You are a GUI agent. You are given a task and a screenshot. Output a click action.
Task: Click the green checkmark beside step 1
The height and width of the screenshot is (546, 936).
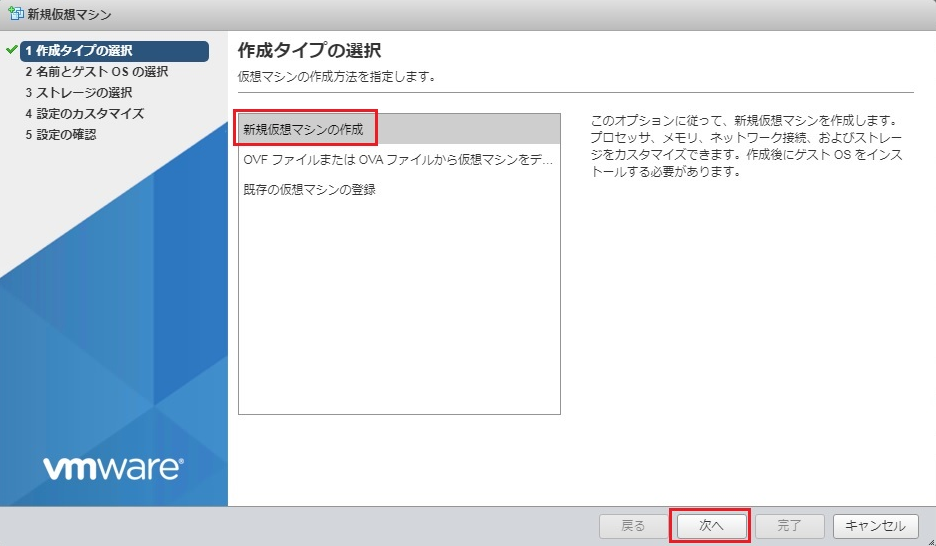click(x=11, y=50)
